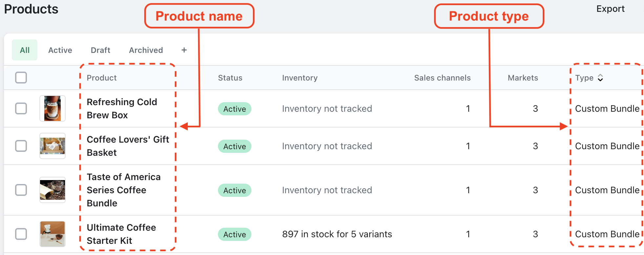The height and width of the screenshot is (255, 644).
Task: Sort products by Type column arrows
Action: 600,78
